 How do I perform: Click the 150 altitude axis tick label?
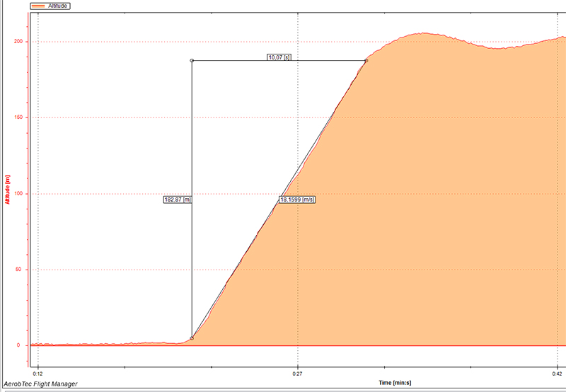(19, 117)
